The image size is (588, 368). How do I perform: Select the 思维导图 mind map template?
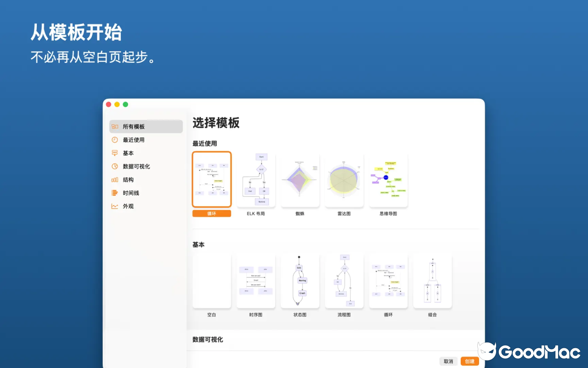(388, 180)
